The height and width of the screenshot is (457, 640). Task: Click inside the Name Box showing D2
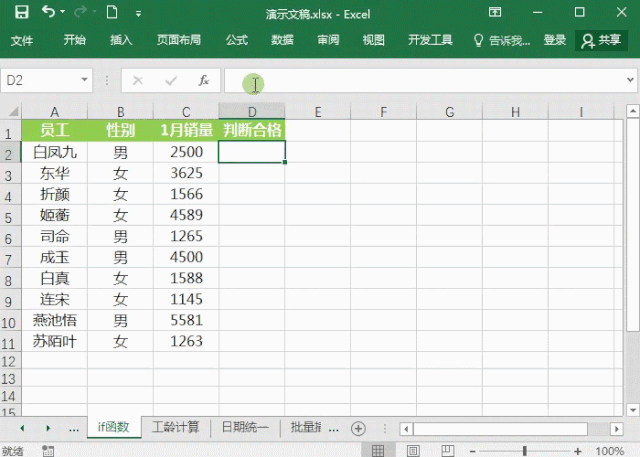coord(40,80)
